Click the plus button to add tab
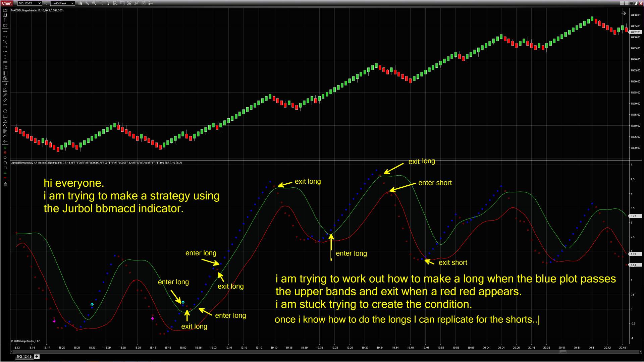Viewport: 644px width, 362px height. 37,357
